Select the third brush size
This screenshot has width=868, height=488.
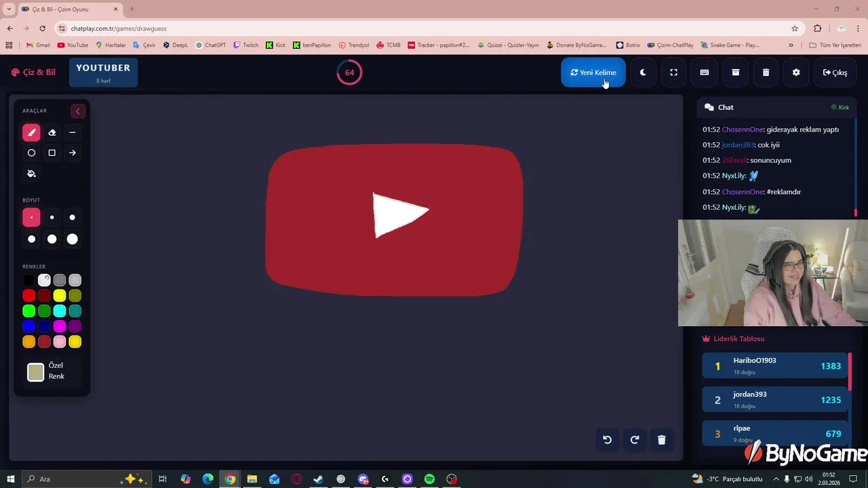(x=73, y=218)
